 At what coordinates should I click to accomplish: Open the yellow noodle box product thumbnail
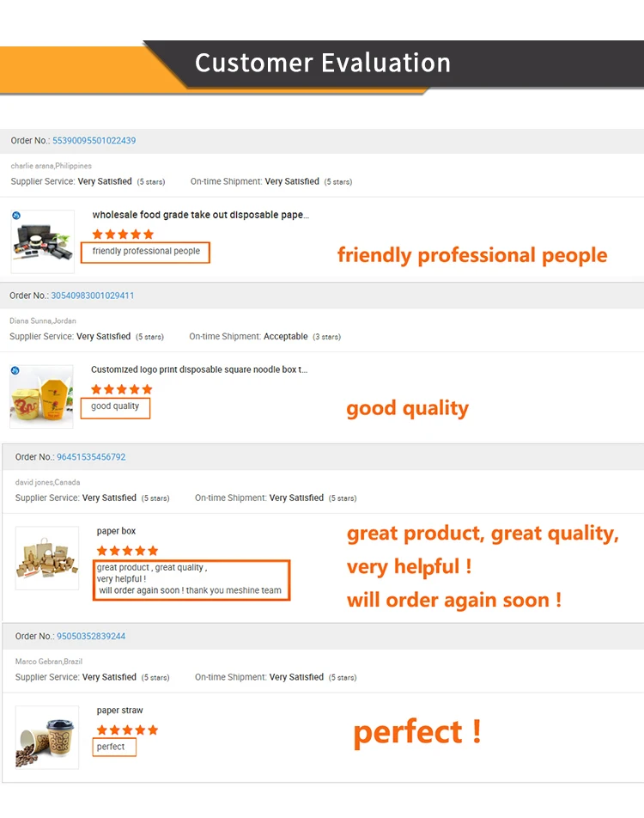[x=42, y=396]
